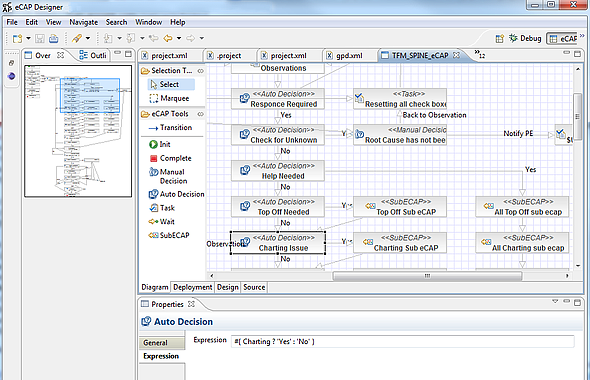The height and width of the screenshot is (380, 590).
Task: Click the horizontal diagram scrollbar
Action: (428, 276)
